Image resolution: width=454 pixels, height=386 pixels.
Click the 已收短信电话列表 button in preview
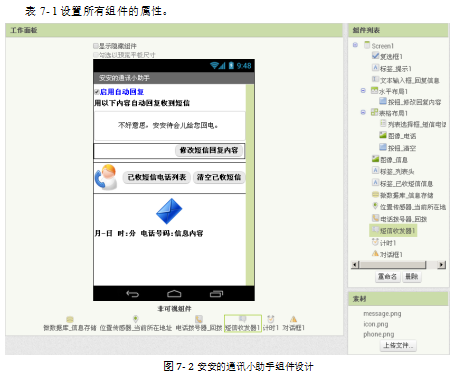click(157, 177)
